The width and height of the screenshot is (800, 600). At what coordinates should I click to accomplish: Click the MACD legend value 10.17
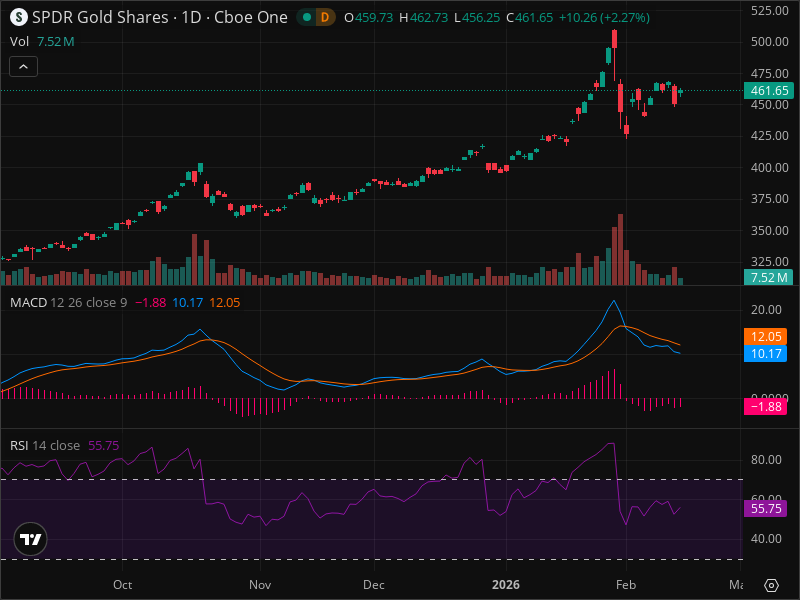(x=188, y=303)
